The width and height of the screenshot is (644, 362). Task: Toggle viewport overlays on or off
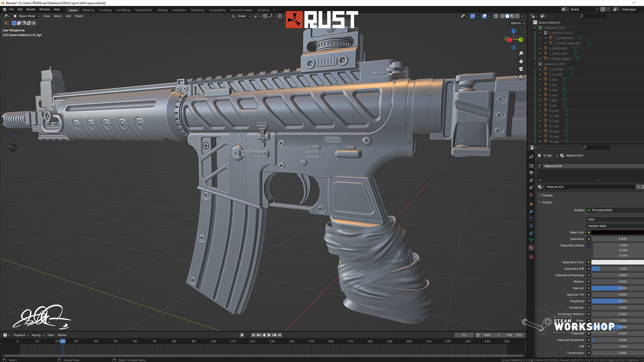(x=484, y=16)
